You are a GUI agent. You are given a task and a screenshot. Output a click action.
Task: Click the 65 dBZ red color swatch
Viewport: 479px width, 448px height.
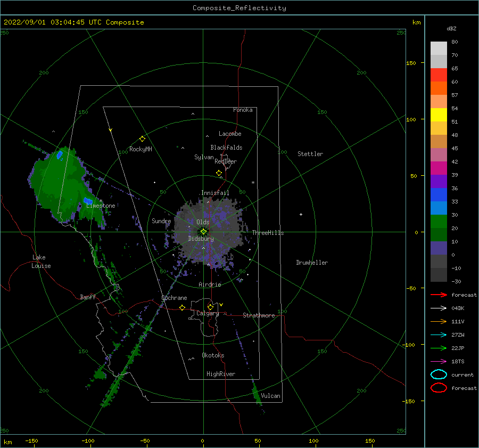coord(439,75)
